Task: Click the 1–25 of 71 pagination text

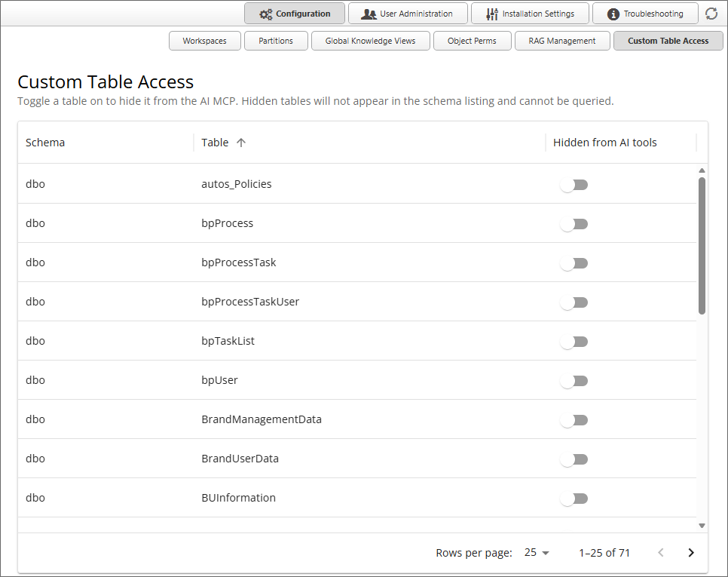Action: coord(604,553)
